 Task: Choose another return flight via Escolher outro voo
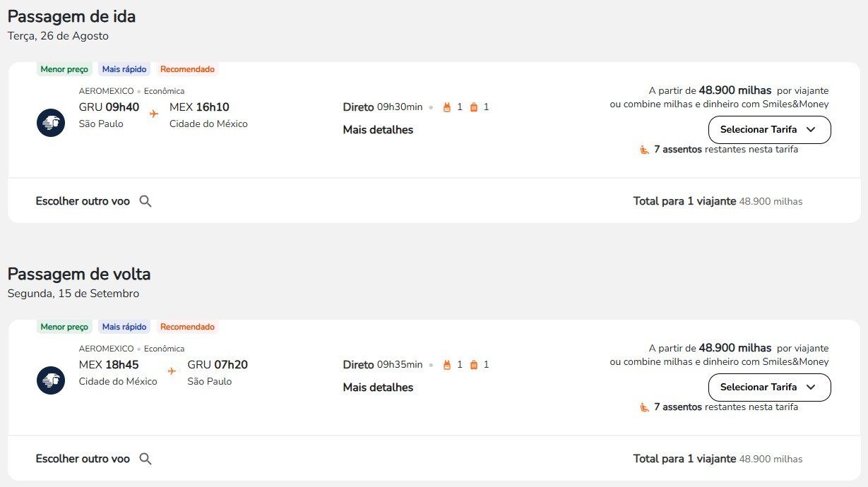[83, 459]
